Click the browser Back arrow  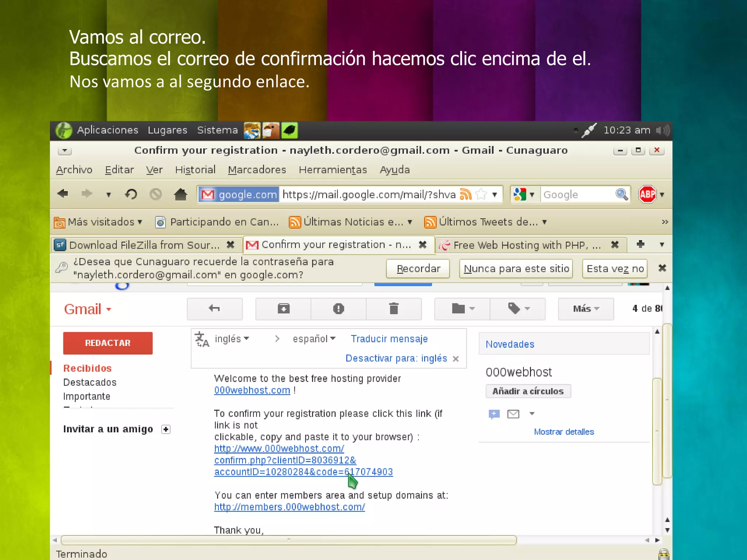coord(63,194)
